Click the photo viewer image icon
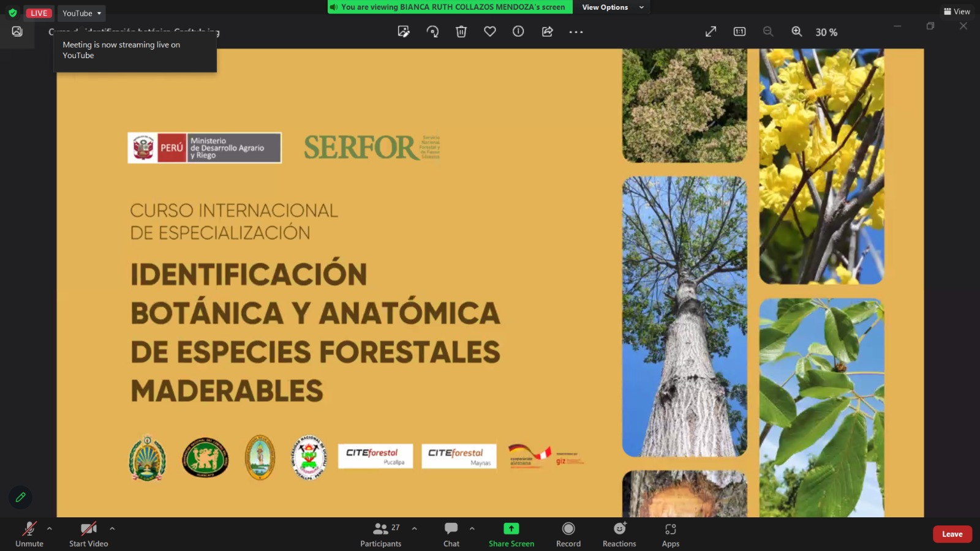This screenshot has height=551, width=980. pyautogui.click(x=17, y=31)
